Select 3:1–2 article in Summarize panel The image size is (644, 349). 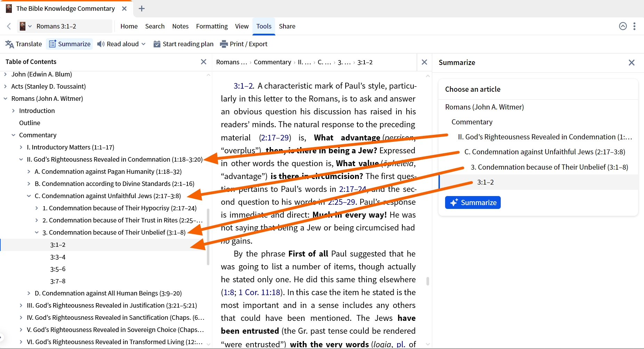[x=539, y=182]
